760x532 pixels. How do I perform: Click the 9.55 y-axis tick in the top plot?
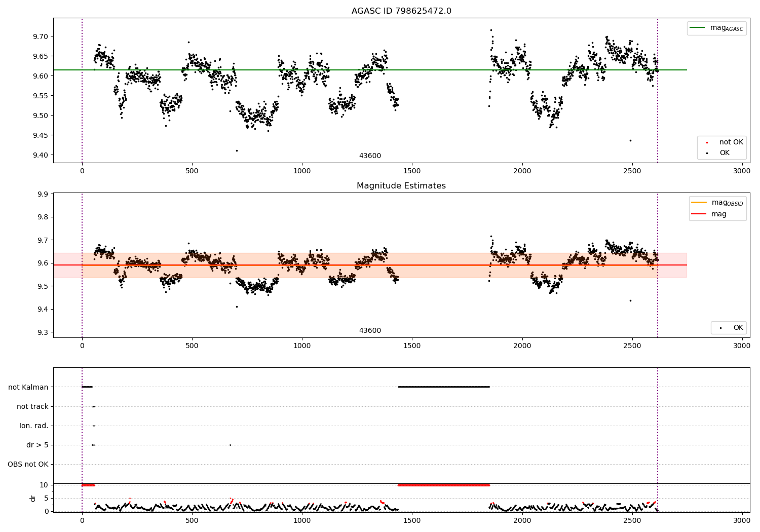41,96
